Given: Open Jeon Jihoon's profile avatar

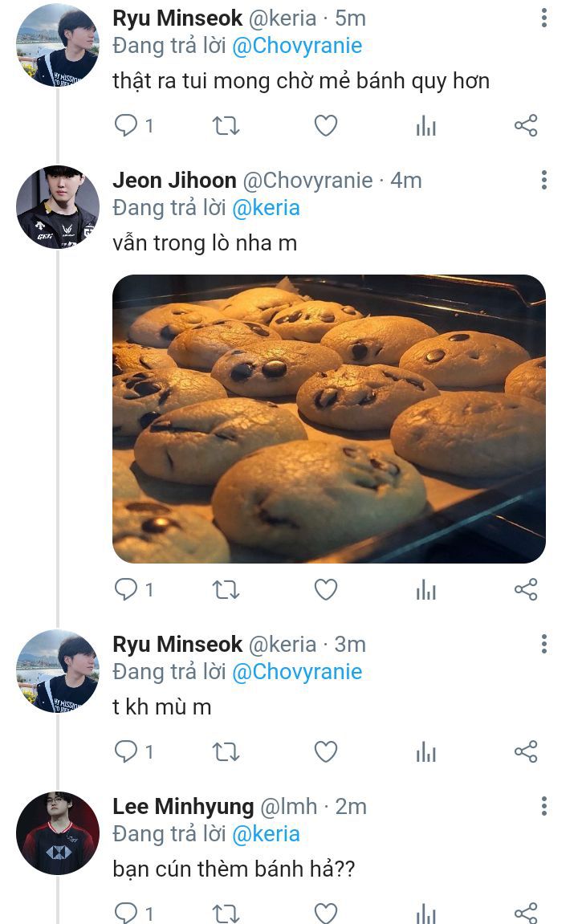Looking at the screenshot, I should 58,207.
